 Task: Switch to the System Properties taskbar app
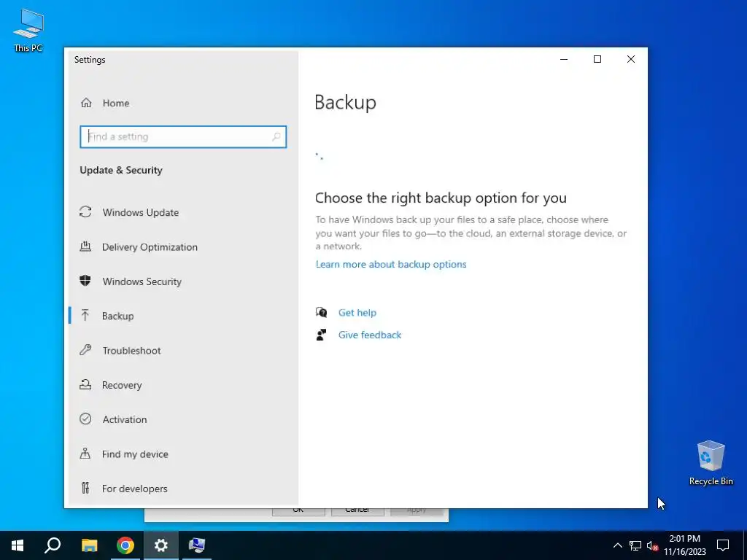coord(197,545)
